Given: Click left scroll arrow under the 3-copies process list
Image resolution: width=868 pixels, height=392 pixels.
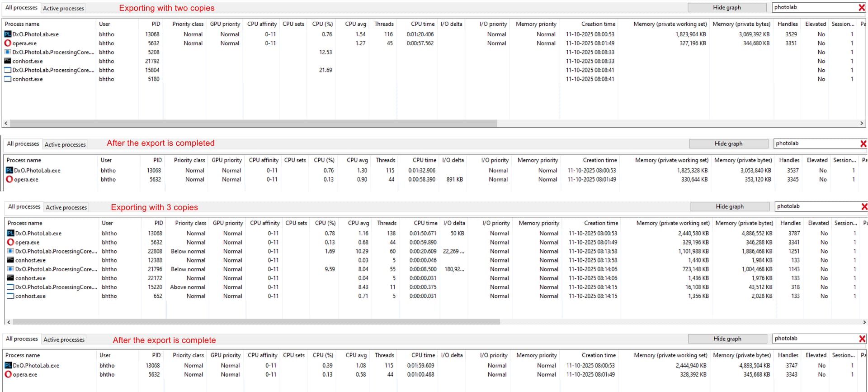Looking at the screenshot, I should (9, 322).
